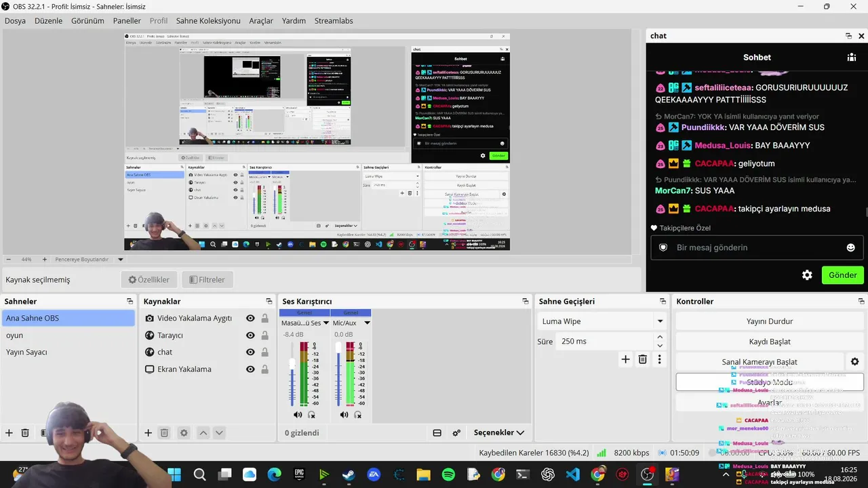Toggle Stüdyo Modu

770,382
